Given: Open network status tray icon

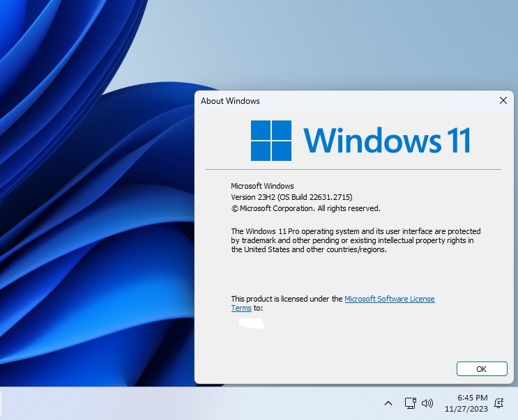Looking at the screenshot, I should pos(411,403).
